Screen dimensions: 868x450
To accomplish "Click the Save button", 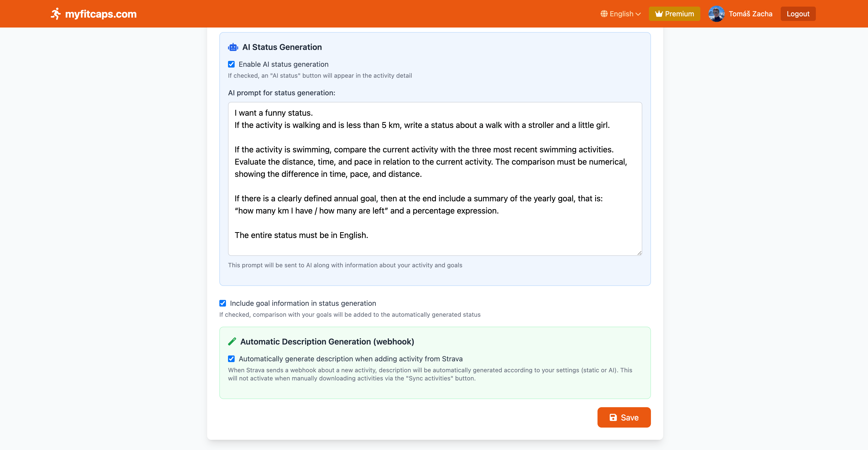I will pos(624,417).
